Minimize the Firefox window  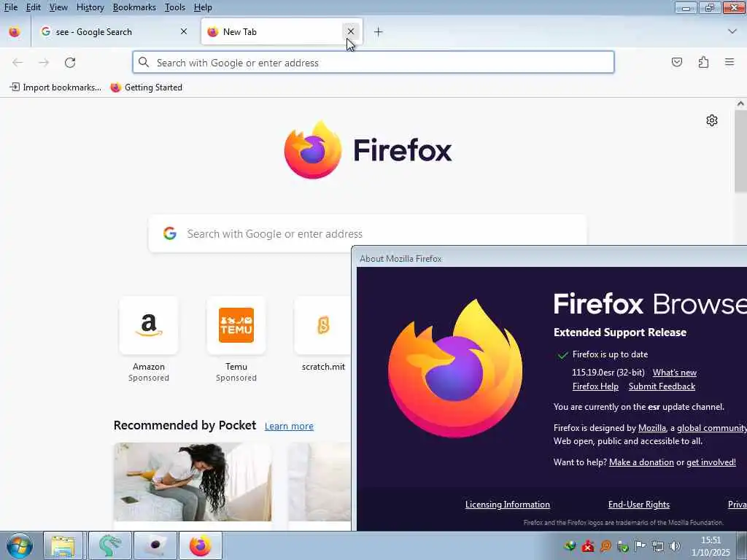[x=686, y=7]
